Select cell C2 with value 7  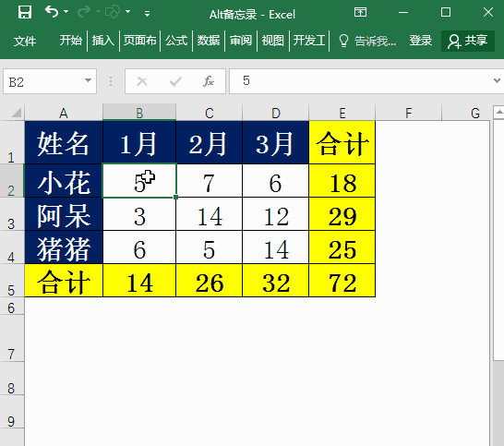click(210, 181)
